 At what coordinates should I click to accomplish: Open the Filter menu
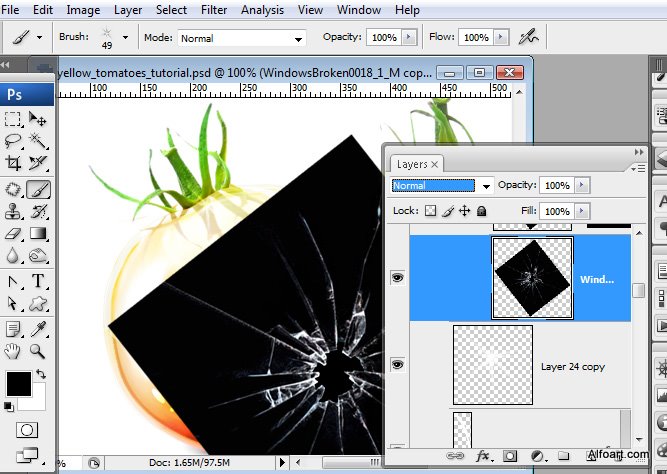213,10
